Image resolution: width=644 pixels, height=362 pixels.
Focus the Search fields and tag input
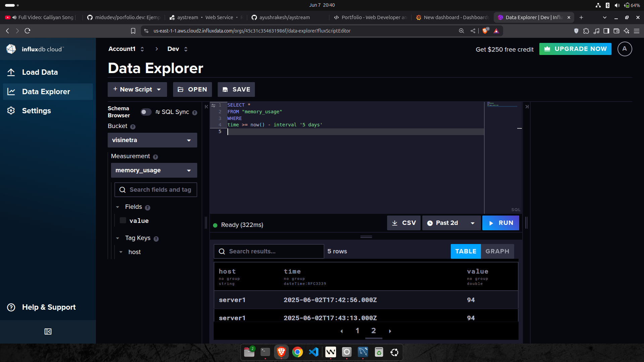coord(156,190)
